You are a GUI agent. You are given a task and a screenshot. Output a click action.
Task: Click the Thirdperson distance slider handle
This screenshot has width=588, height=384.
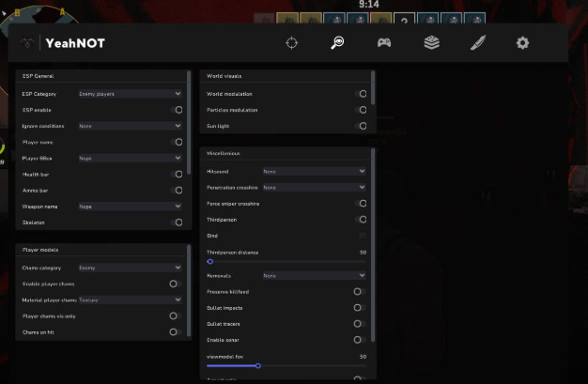(x=209, y=262)
